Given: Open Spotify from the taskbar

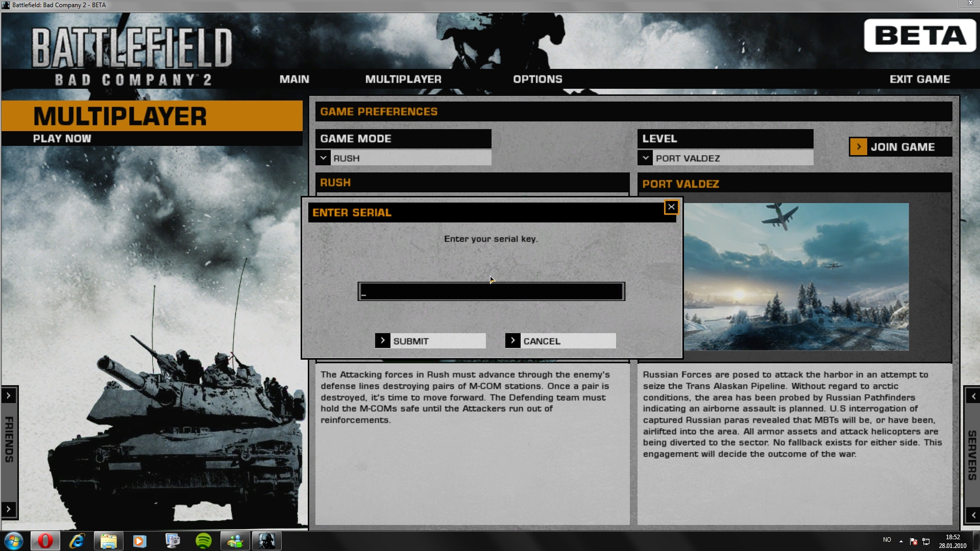Looking at the screenshot, I should [204, 541].
